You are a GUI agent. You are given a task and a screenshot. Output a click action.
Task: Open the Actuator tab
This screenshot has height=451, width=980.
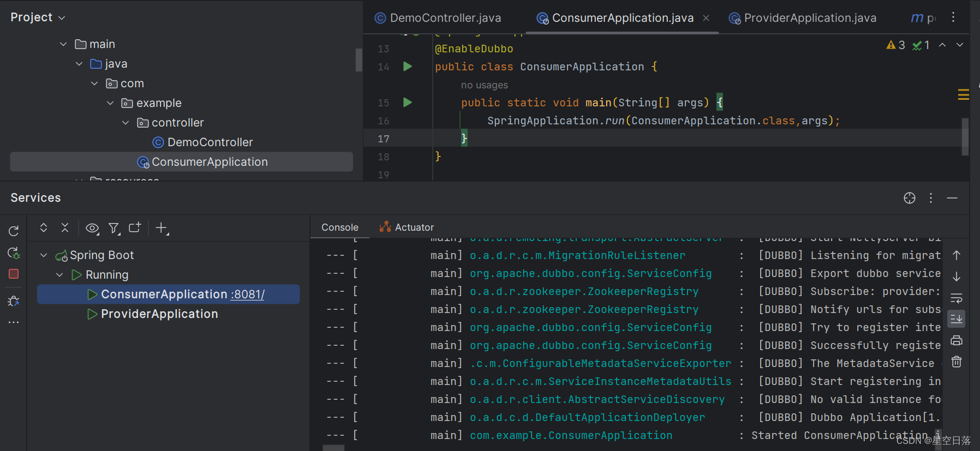click(407, 227)
